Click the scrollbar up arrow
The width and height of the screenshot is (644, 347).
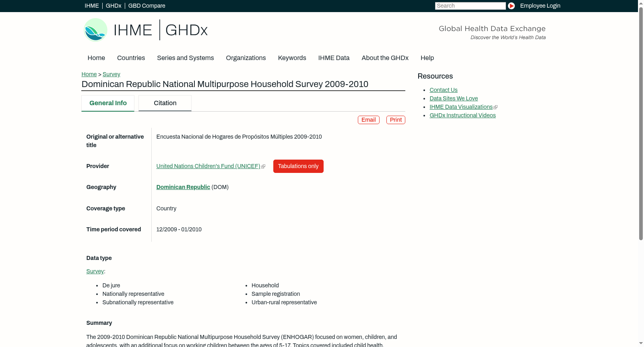[x=641, y=3]
